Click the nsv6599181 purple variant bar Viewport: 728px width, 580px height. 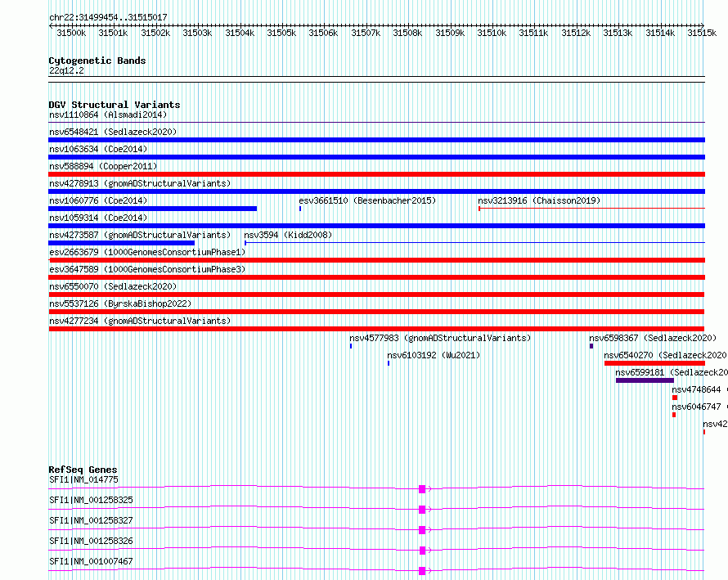pos(645,380)
